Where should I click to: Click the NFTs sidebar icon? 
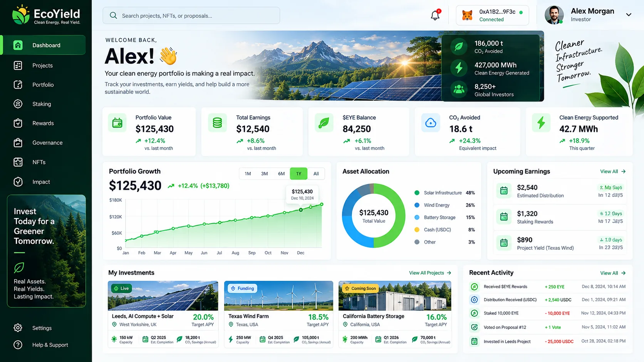[x=18, y=162]
